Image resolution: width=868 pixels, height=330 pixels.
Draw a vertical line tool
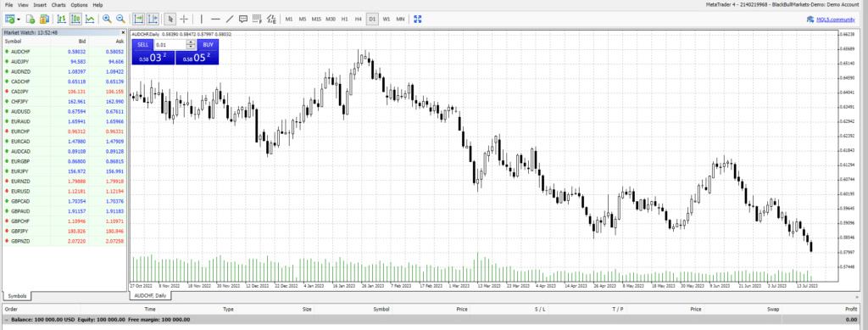(x=202, y=19)
